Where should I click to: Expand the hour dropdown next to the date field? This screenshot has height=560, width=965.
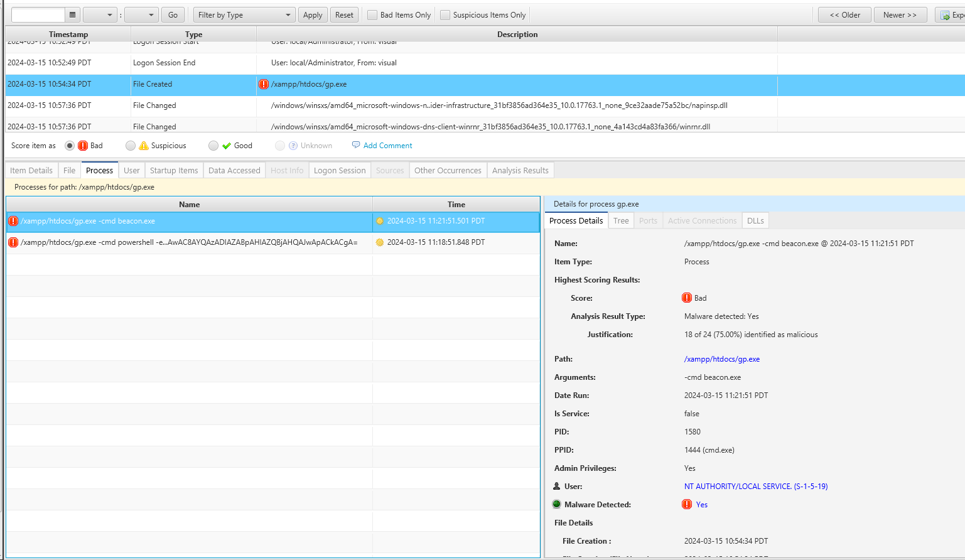pos(100,15)
